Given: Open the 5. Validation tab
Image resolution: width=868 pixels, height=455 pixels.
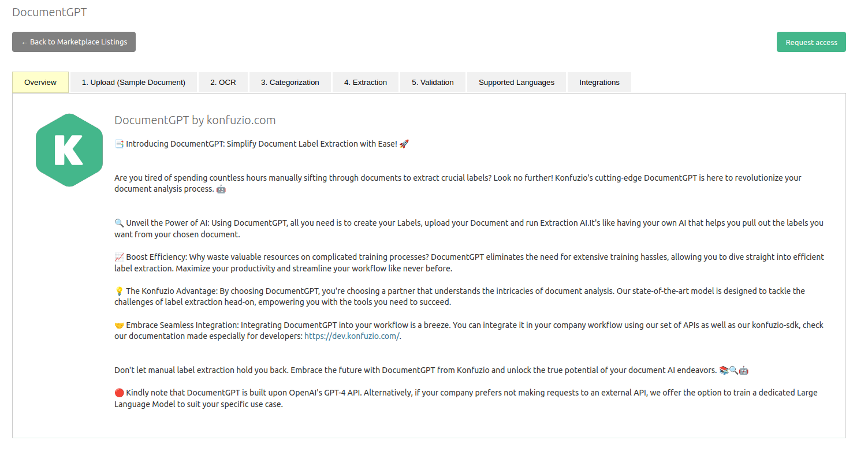Looking at the screenshot, I should [433, 82].
